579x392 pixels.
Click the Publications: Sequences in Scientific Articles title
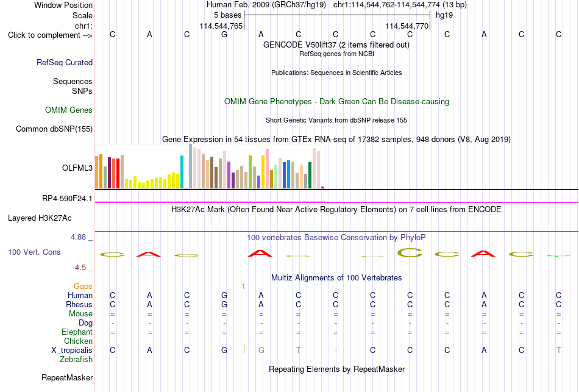click(336, 73)
